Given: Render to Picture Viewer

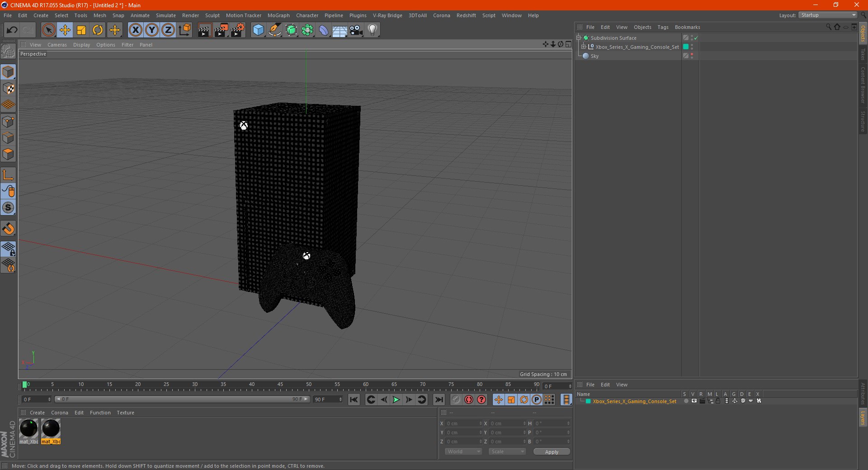Looking at the screenshot, I should coord(221,30).
